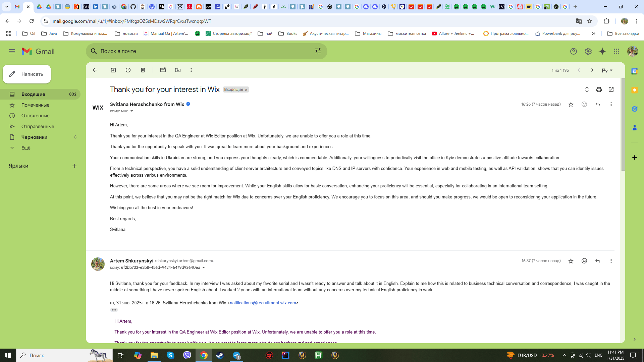Screen dimensions: 644x362
Task: Compose a new email with Написать
Action: (x=27, y=74)
